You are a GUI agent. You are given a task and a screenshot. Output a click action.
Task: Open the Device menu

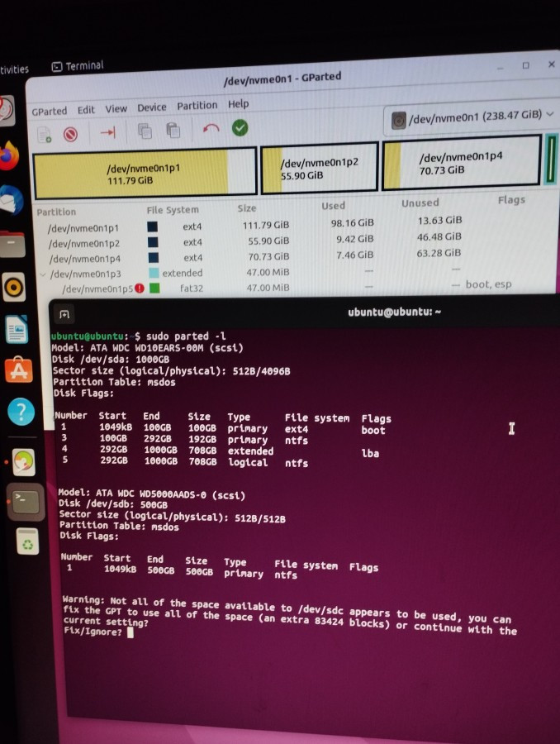point(152,107)
